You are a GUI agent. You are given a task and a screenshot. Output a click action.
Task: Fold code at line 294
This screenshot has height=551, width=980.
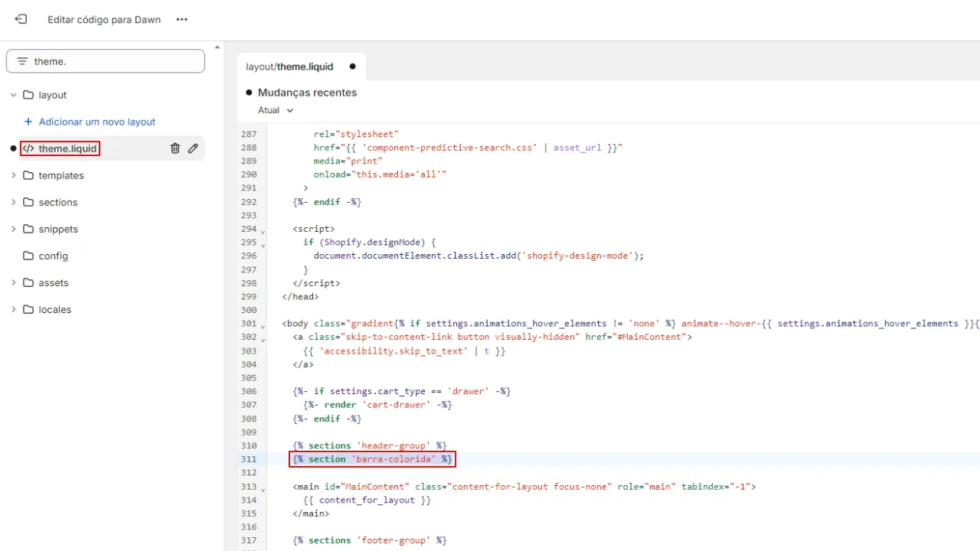point(263,230)
